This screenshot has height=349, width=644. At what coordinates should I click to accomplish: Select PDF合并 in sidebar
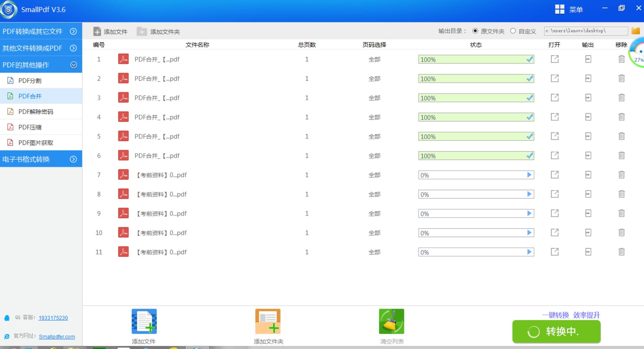pyautogui.click(x=41, y=96)
